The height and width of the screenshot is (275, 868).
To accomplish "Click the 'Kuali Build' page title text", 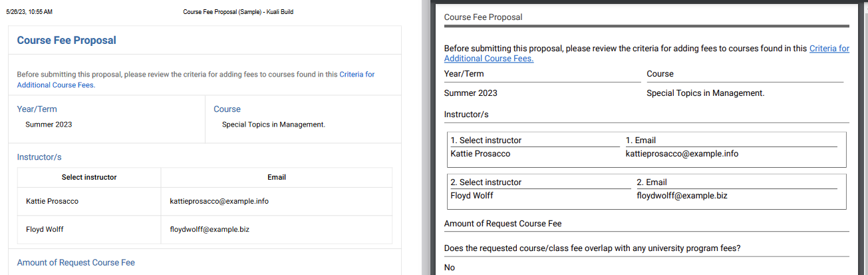I will [277, 12].
